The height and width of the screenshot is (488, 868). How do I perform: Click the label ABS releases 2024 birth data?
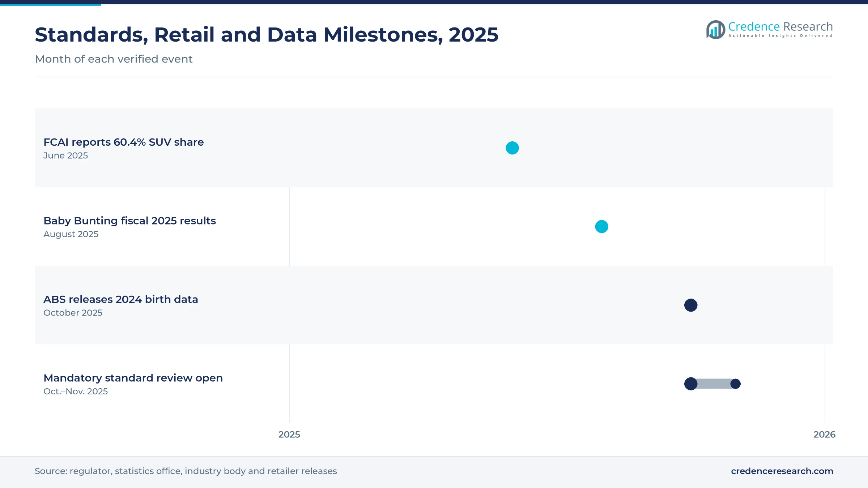coord(121,299)
